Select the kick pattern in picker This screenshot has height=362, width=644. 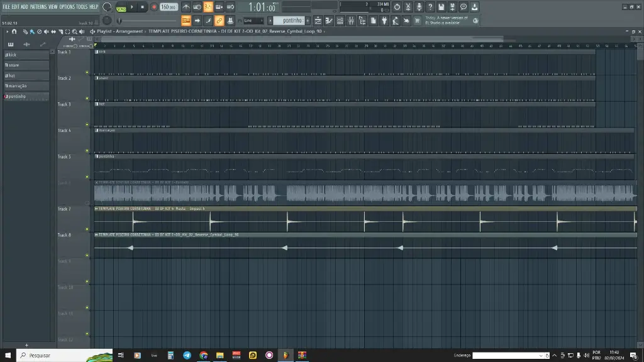[x=26, y=55]
